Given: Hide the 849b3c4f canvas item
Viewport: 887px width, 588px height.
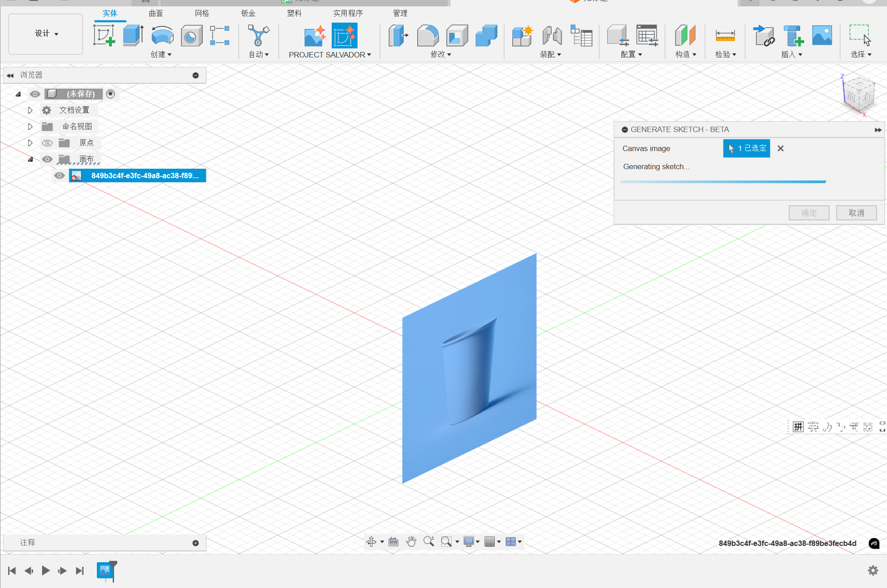Looking at the screenshot, I should click(x=59, y=175).
